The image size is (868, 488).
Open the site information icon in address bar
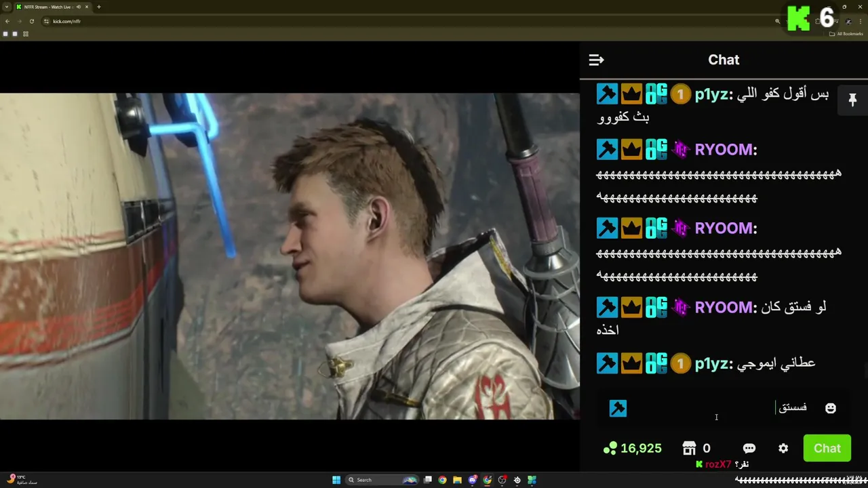point(46,21)
